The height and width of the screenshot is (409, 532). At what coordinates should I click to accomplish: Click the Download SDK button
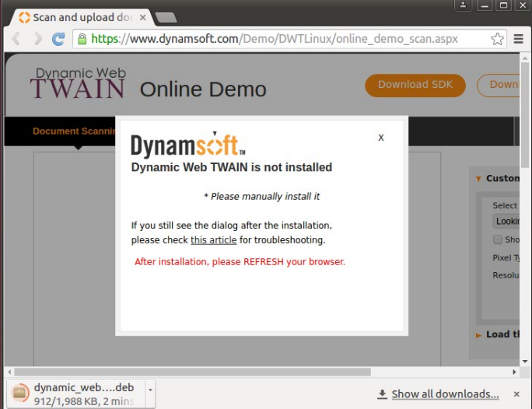[415, 85]
